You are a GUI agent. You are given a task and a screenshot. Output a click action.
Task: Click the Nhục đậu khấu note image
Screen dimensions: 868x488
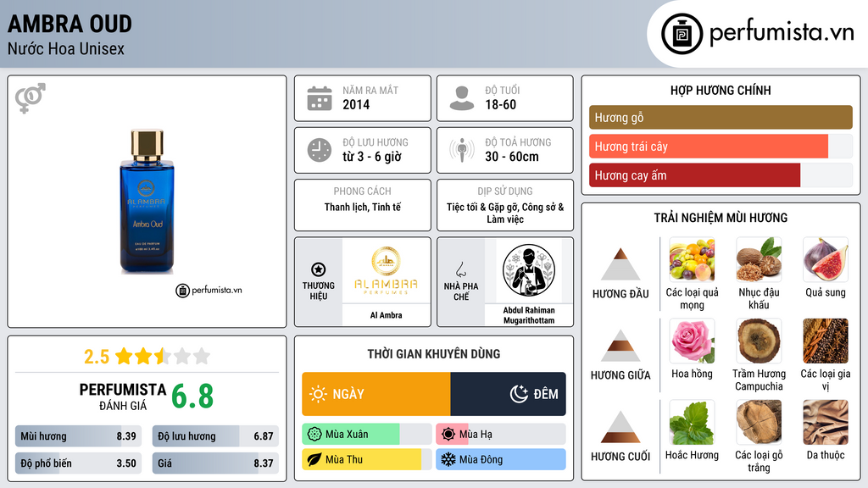pos(759,259)
